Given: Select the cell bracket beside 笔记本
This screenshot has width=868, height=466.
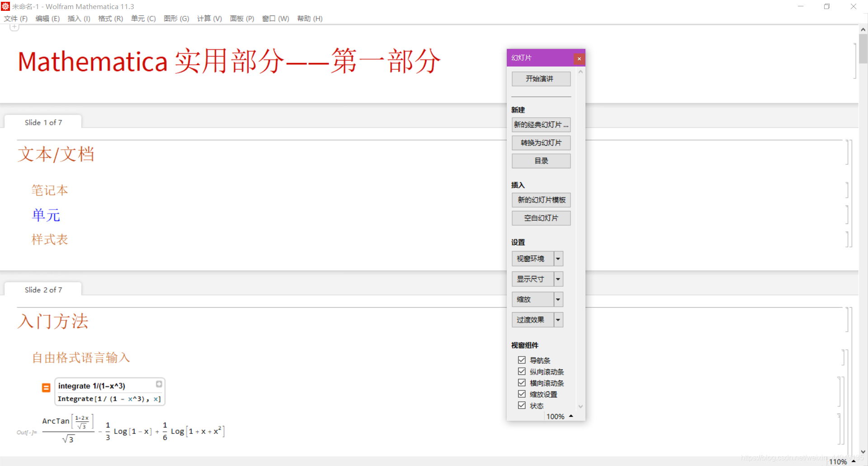Looking at the screenshot, I should [x=847, y=190].
